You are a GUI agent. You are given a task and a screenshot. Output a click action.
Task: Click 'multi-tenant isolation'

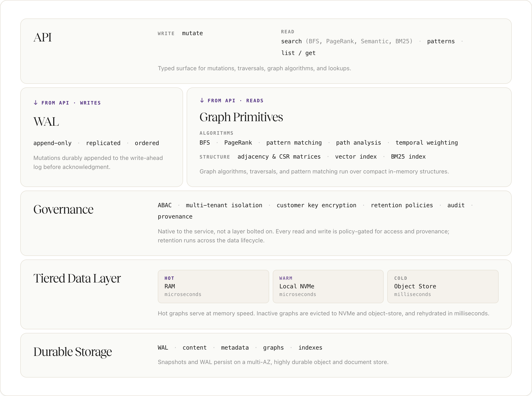pyautogui.click(x=224, y=205)
